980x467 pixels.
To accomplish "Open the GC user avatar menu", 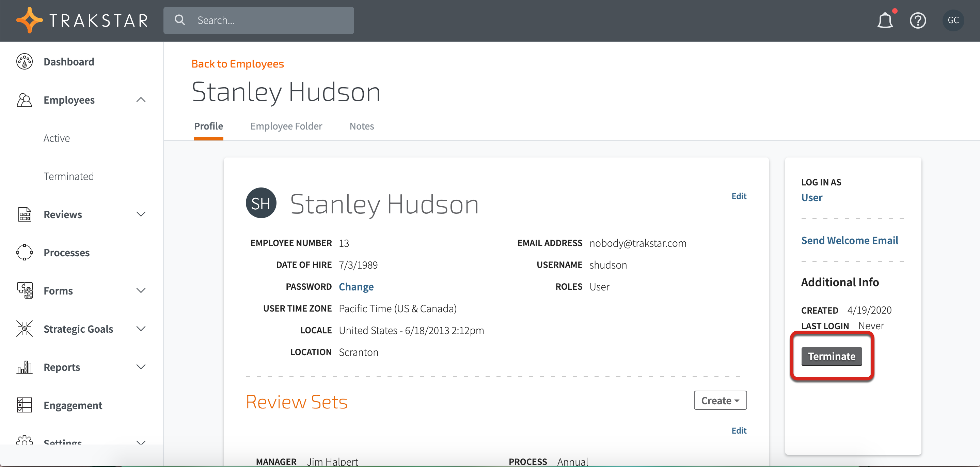I will 953,20.
